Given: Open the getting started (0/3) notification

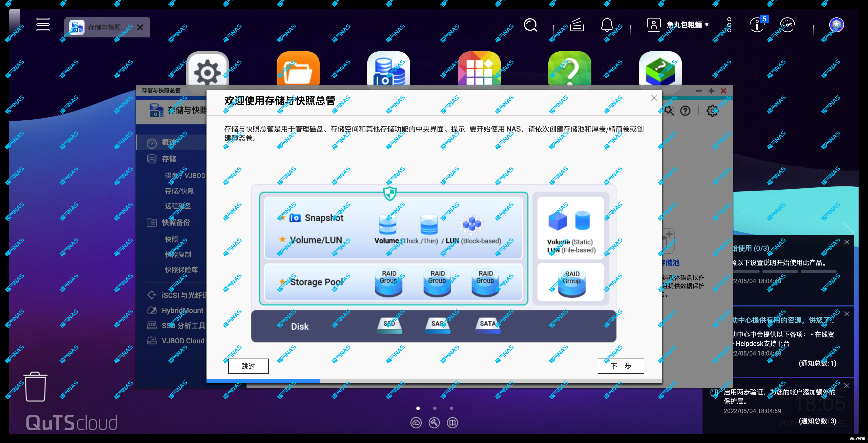Looking at the screenshot, I should point(751,249).
